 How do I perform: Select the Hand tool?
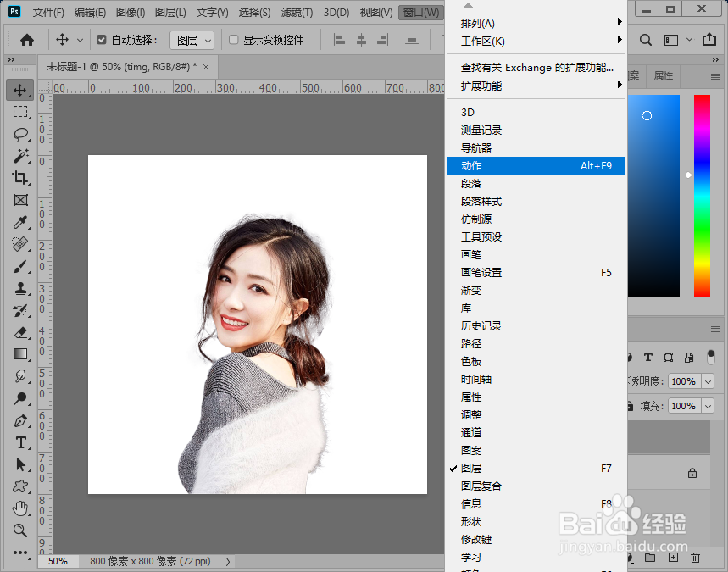(20, 508)
